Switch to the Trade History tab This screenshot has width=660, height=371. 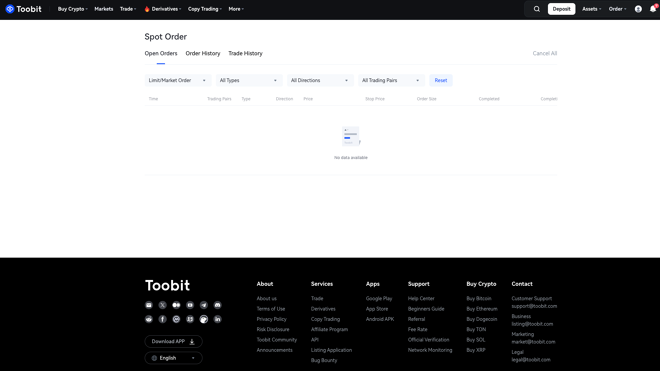click(x=245, y=53)
